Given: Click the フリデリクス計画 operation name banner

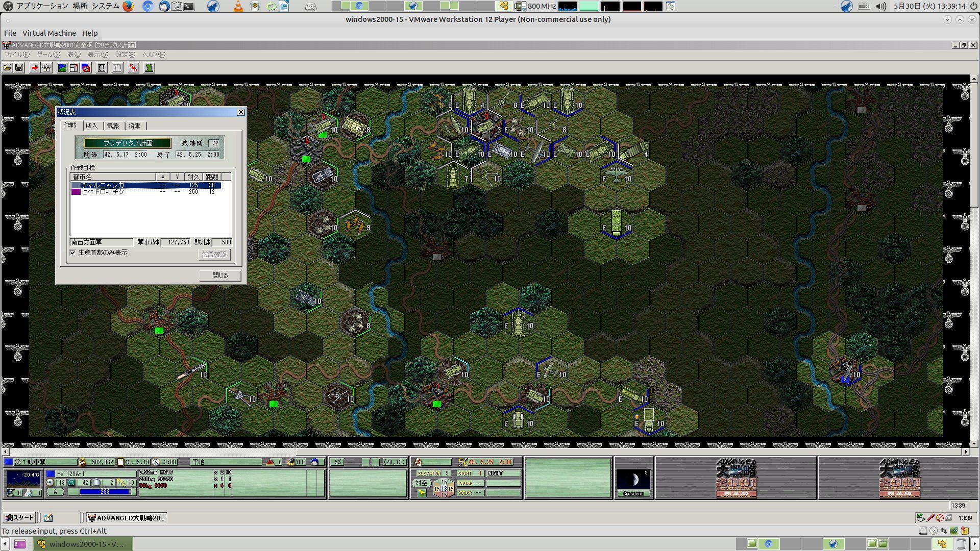Looking at the screenshot, I should [x=128, y=143].
